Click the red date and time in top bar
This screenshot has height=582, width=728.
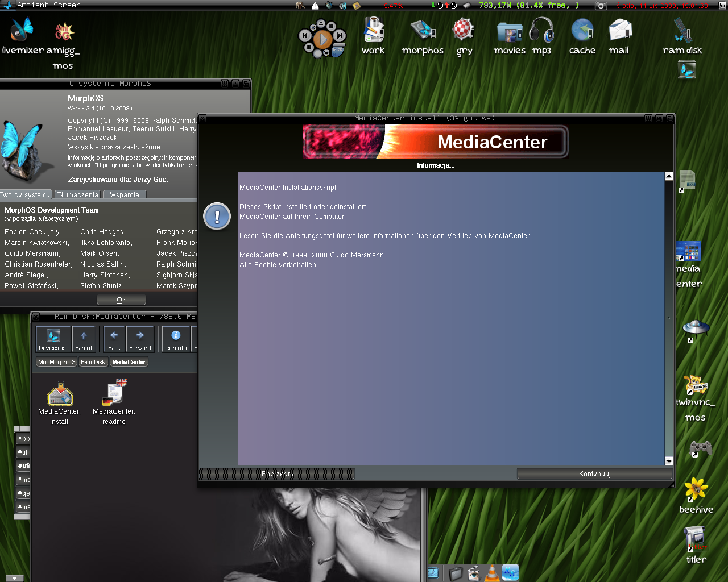point(663,6)
